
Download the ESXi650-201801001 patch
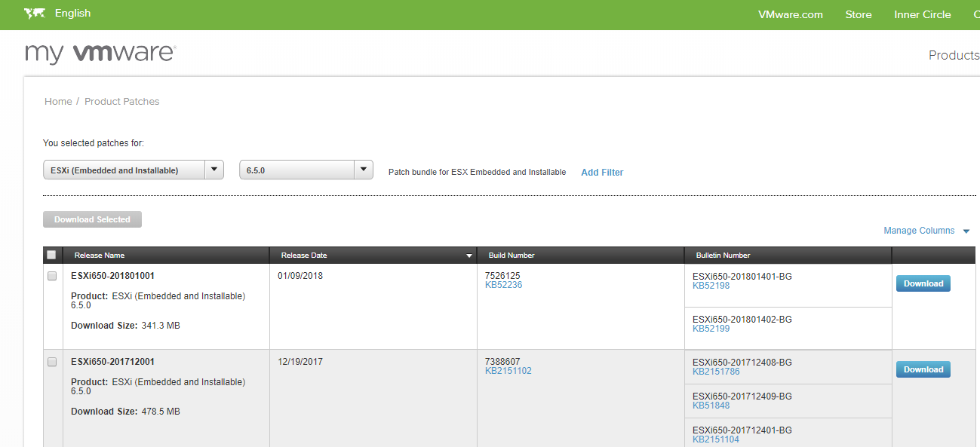tap(923, 283)
